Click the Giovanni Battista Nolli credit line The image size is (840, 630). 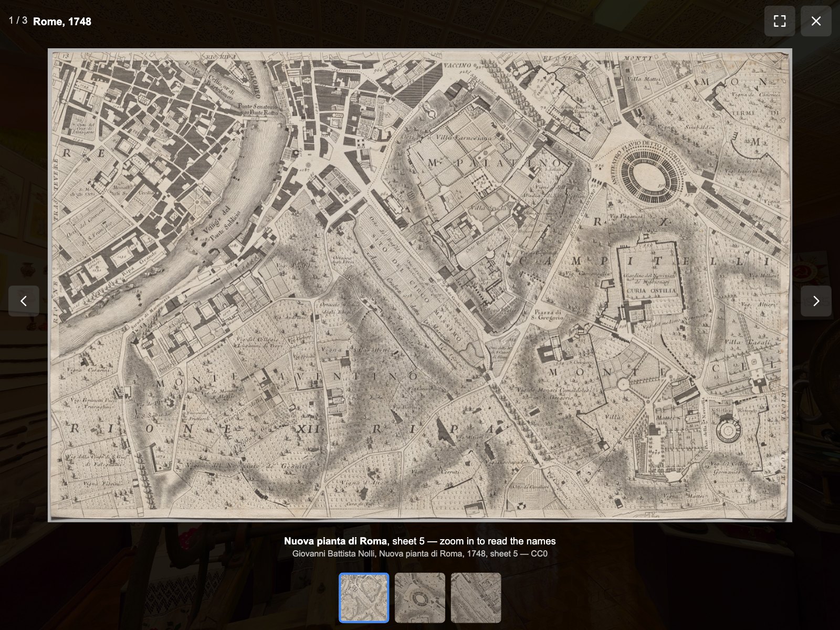pyautogui.click(x=420, y=553)
